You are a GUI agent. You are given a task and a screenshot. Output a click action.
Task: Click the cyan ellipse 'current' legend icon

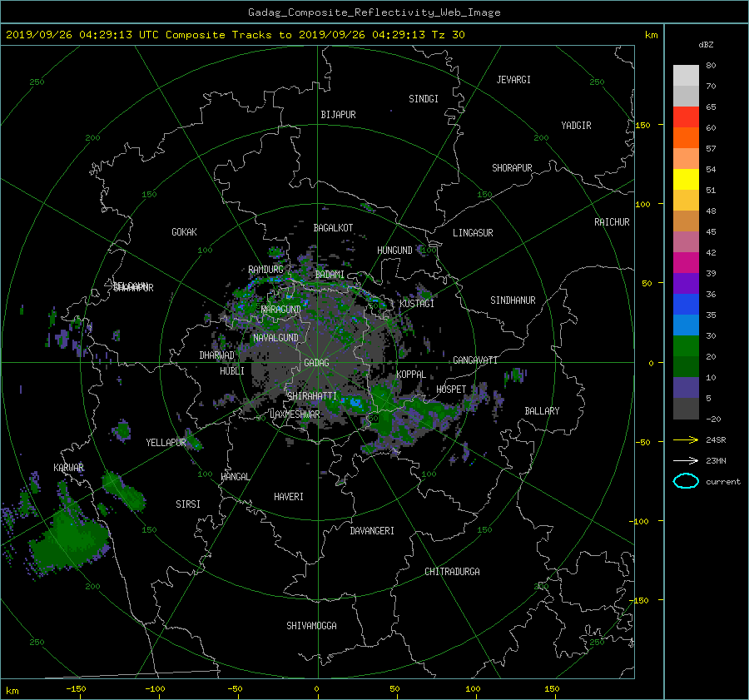[x=686, y=481]
